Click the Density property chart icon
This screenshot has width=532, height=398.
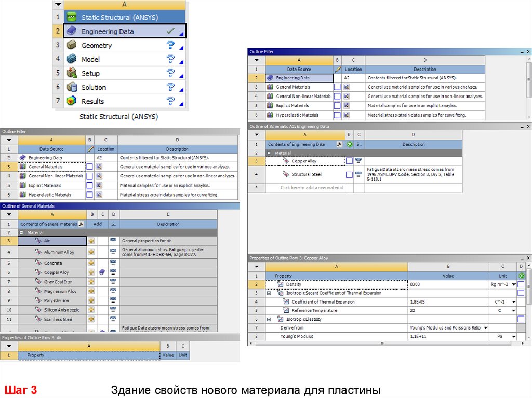click(x=280, y=284)
